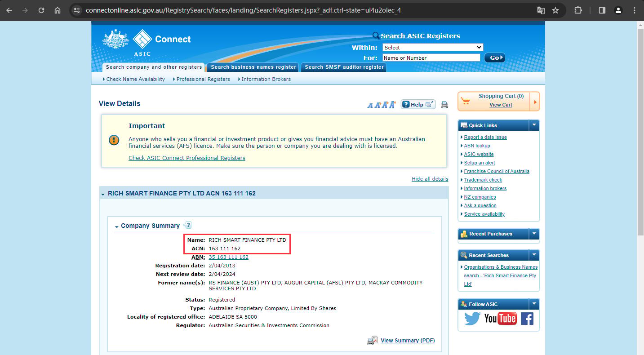Image resolution: width=644 pixels, height=355 pixels.
Task: Reload the current page
Action: (41, 10)
